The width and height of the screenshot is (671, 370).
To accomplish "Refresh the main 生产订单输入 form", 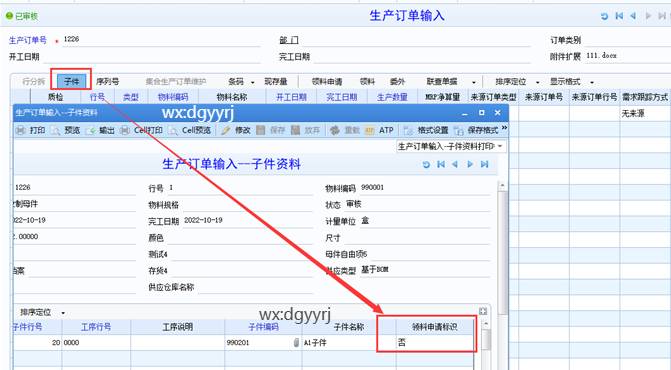I will 604,16.
